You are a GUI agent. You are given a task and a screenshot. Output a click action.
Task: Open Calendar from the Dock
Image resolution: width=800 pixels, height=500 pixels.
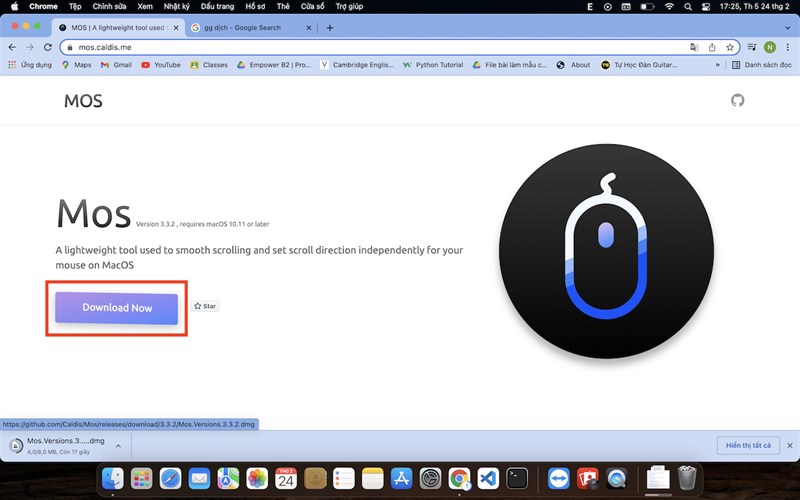tap(286, 479)
